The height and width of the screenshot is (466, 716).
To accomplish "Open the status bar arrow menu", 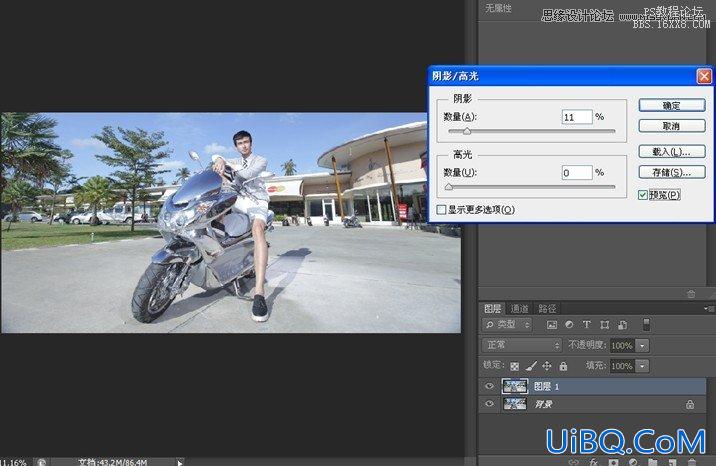I will 179,462.
